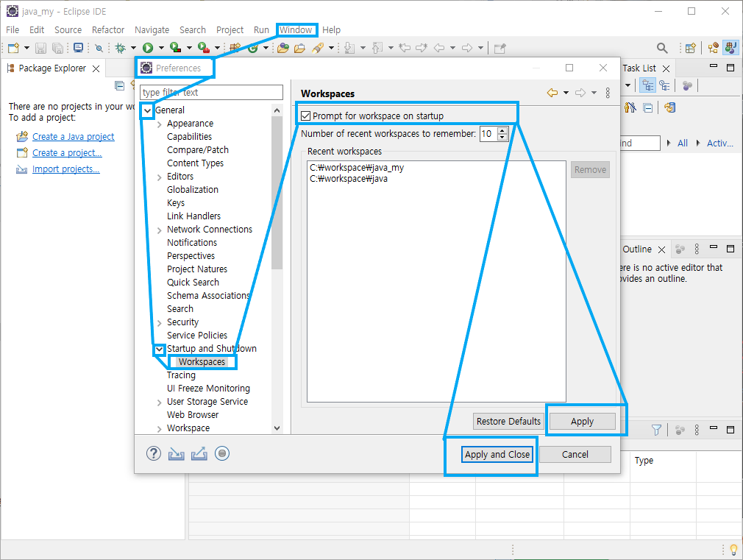743x560 pixels.
Task: Click the Create a Java project link
Action: [x=73, y=137]
